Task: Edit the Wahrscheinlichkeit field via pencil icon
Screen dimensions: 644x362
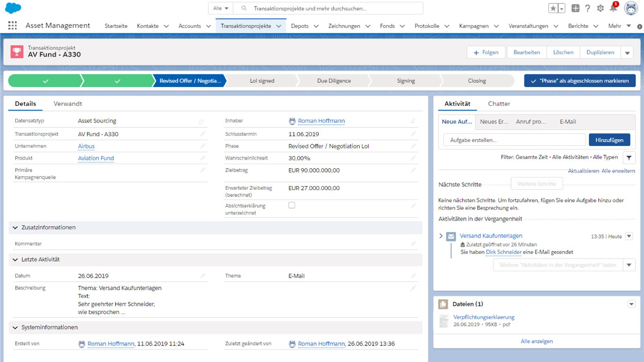Action: 413,158
